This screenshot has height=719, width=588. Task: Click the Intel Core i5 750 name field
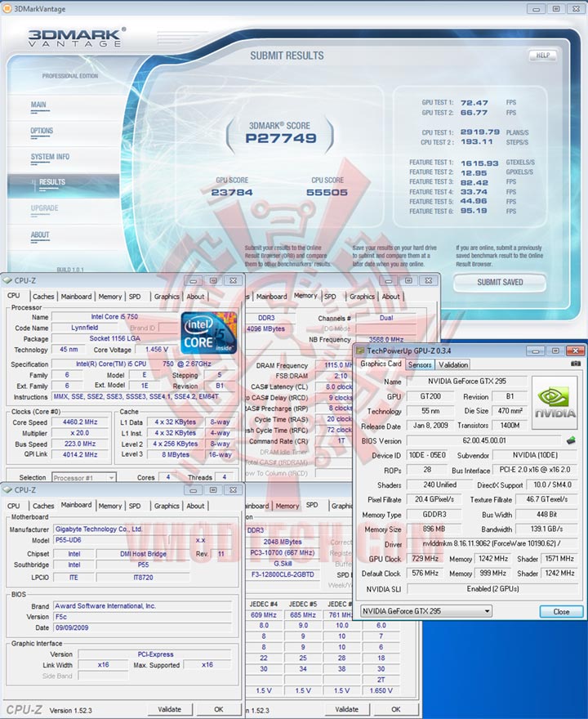click(114, 316)
